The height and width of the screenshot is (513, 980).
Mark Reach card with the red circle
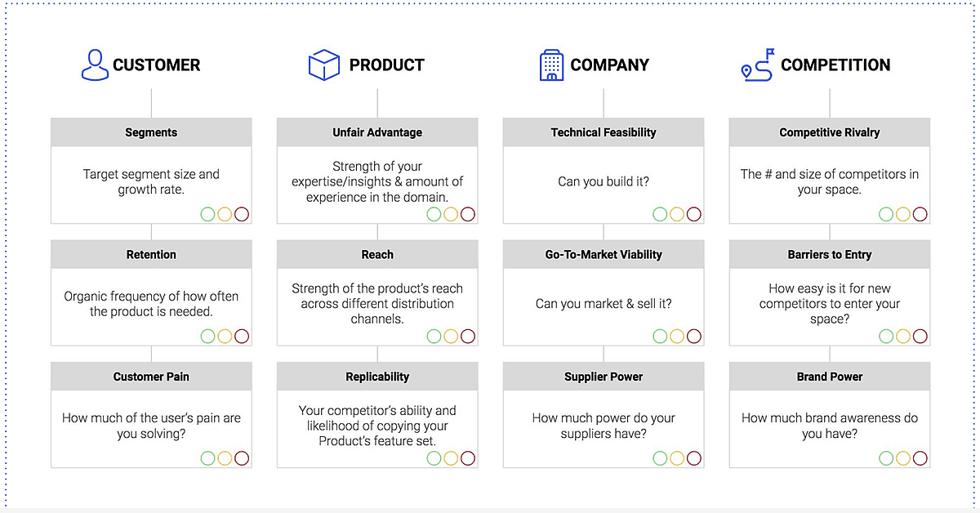pos(468,336)
